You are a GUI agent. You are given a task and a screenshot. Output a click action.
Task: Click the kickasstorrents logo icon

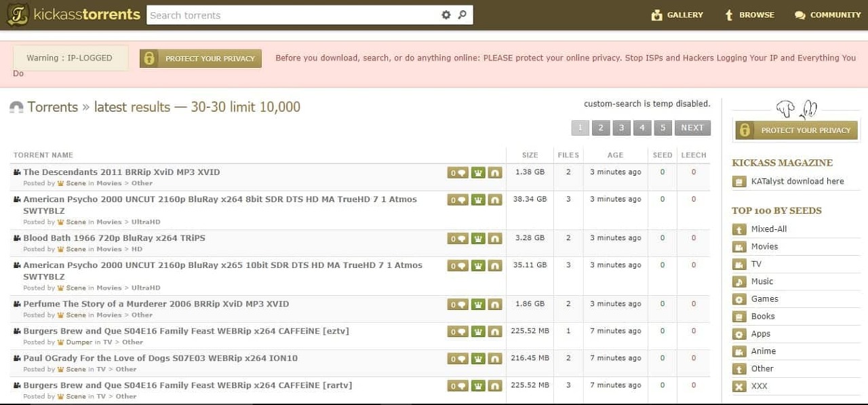coord(18,15)
